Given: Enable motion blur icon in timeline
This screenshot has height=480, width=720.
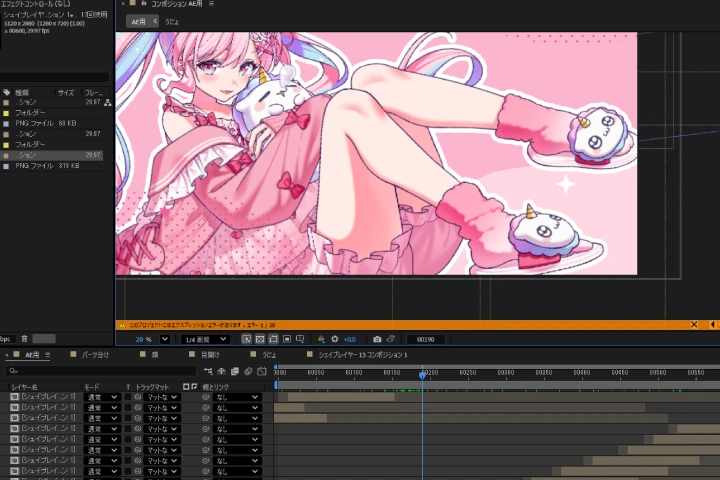Looking at the screenshot, I should 248,371.
